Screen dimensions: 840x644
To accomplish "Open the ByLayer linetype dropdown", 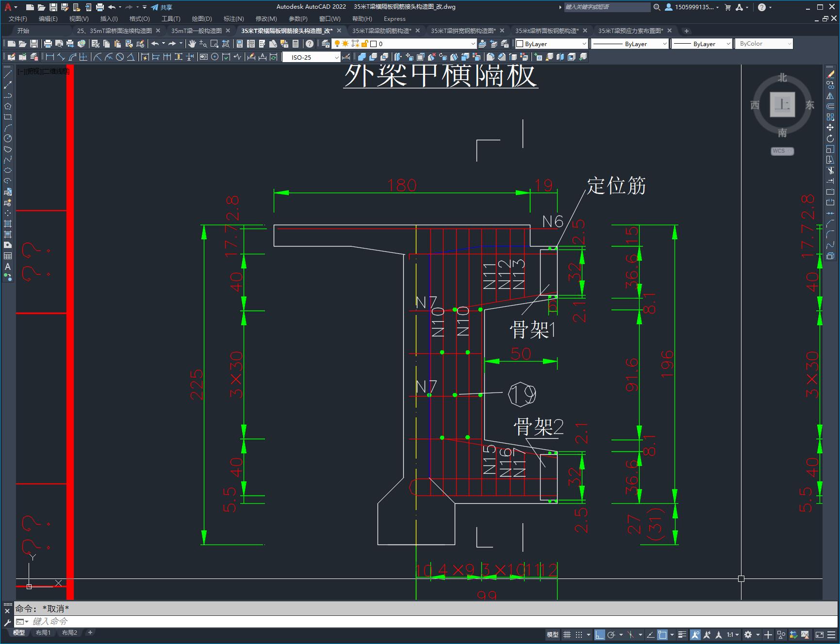I will click(x=630, y=44).
